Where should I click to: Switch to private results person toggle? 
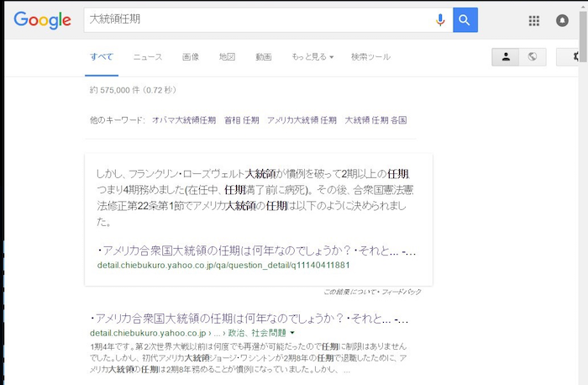click(x=506, y=57)
